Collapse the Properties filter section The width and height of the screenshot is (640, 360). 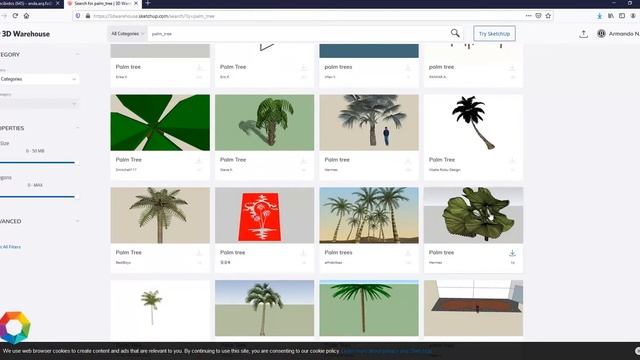[x=77, y=128]
